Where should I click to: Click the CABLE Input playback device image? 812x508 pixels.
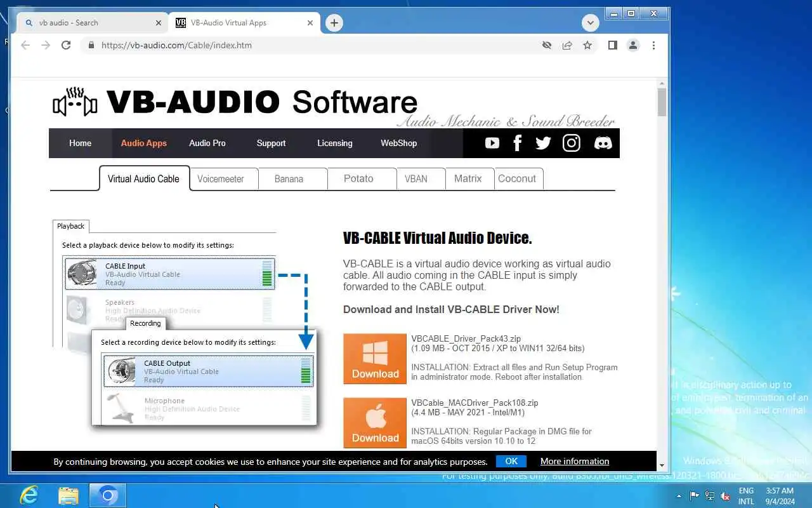(x=82, y=274)
